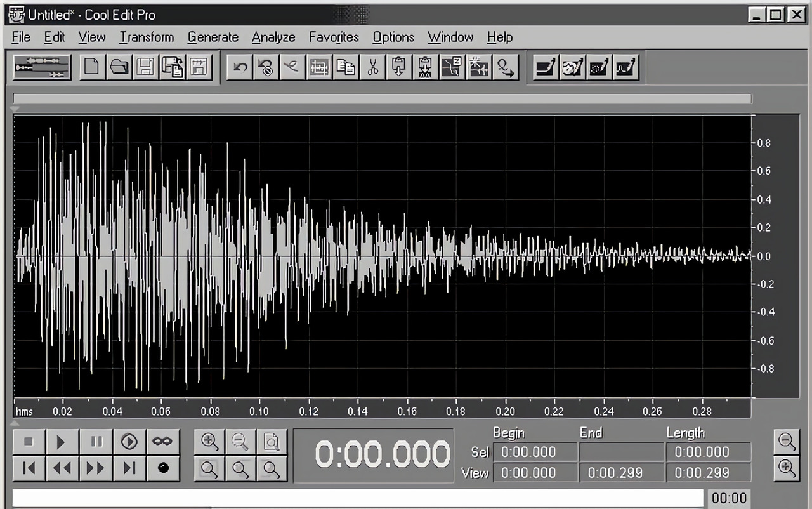Open the Options menu
812x509 pixels.
point(393,37)
